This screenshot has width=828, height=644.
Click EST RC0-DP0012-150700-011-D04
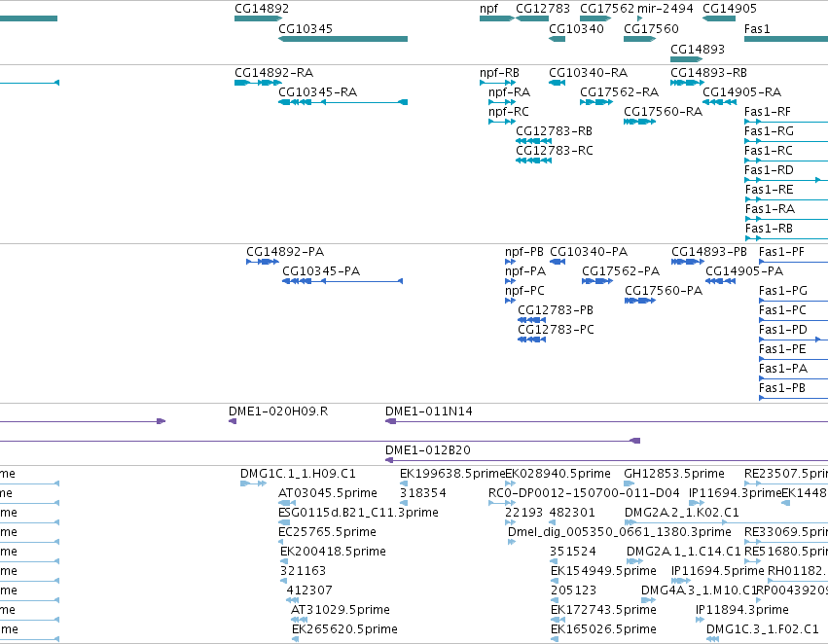point(584,493)
